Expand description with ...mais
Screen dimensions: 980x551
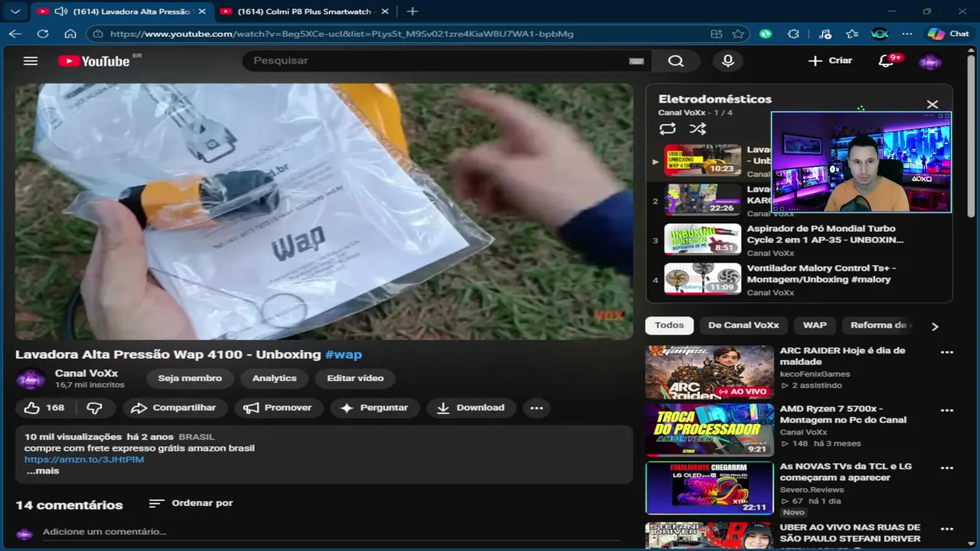pos(43,471)
